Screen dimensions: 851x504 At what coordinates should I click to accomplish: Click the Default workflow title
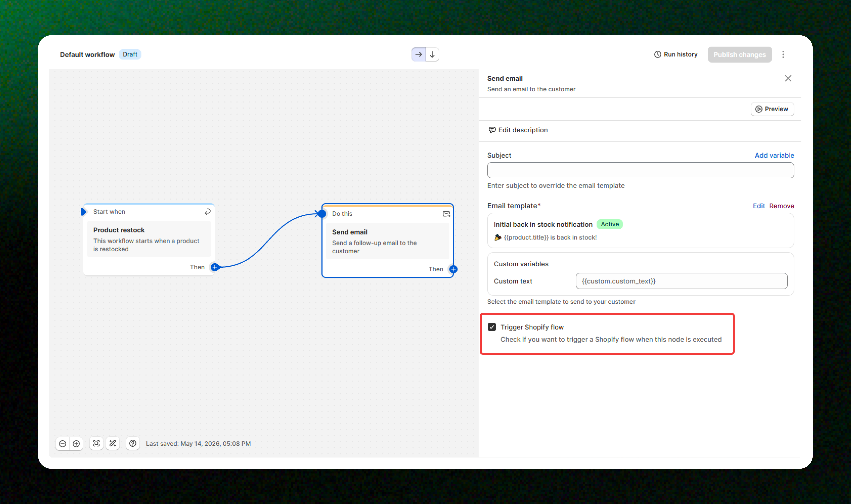(87, 55)
